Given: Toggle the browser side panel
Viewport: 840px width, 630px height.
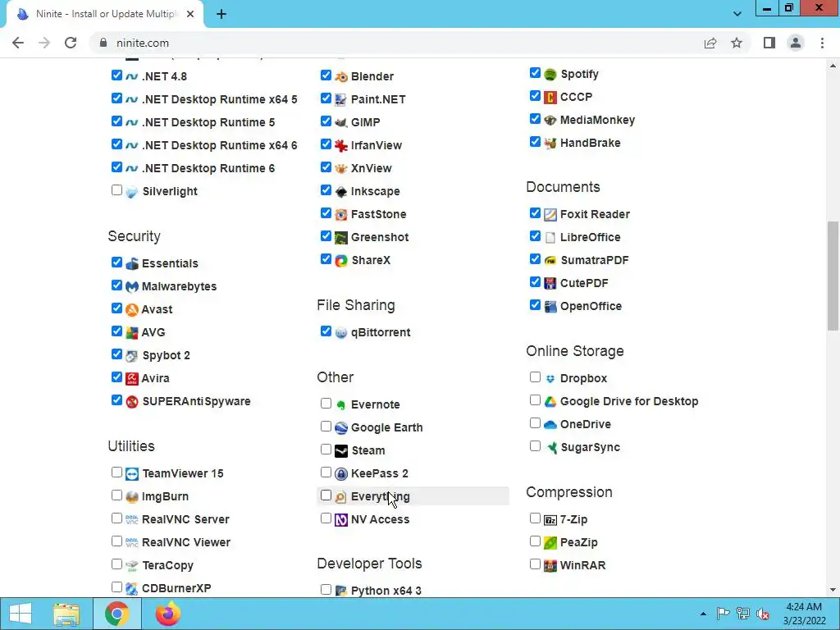Looking at the screenshot, I should (769, 43).
